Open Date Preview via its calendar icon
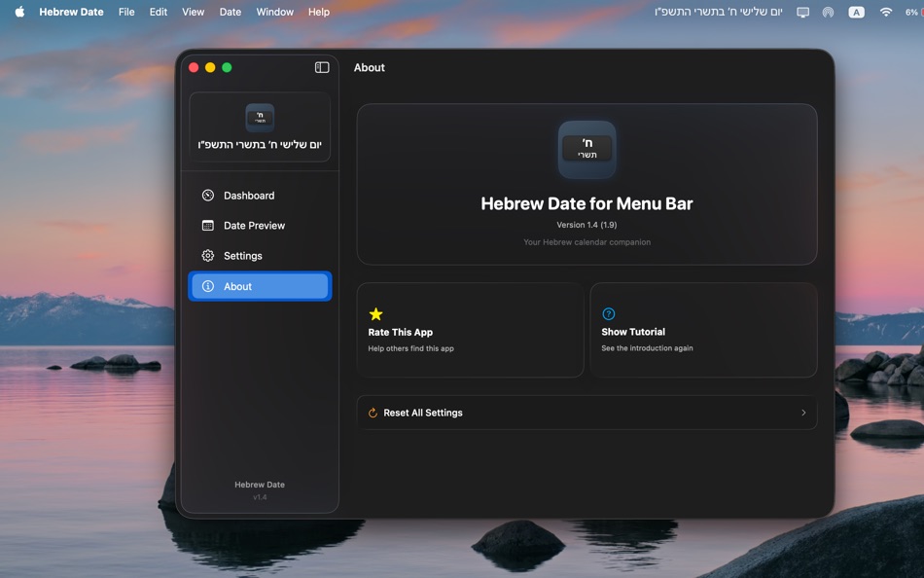 coord(207,225)
